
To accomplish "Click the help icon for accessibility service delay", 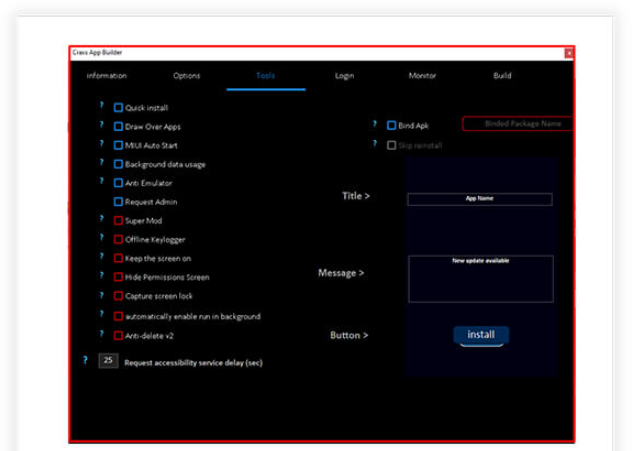I will pyautogui.click(x=85, y=360).
